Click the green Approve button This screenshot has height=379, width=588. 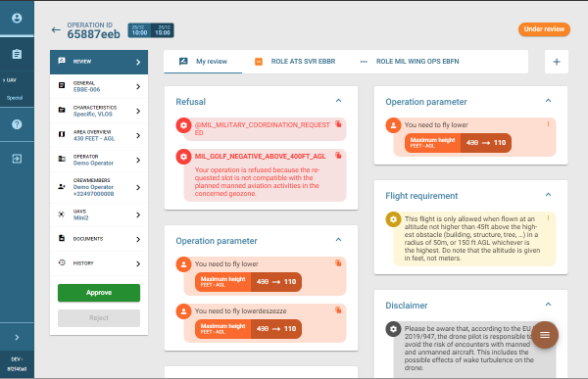(99, 293)
